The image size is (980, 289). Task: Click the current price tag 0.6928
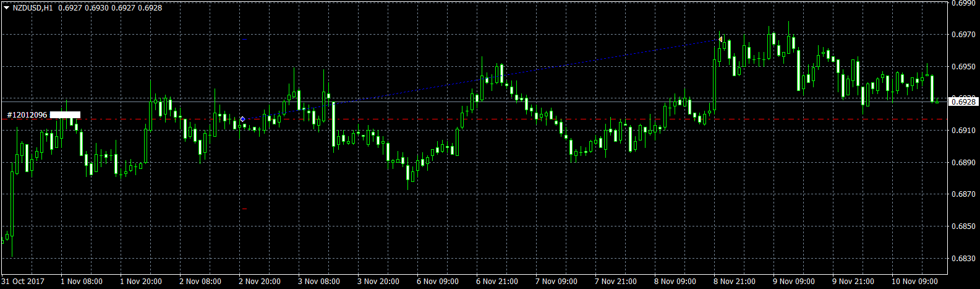(963, 101)
